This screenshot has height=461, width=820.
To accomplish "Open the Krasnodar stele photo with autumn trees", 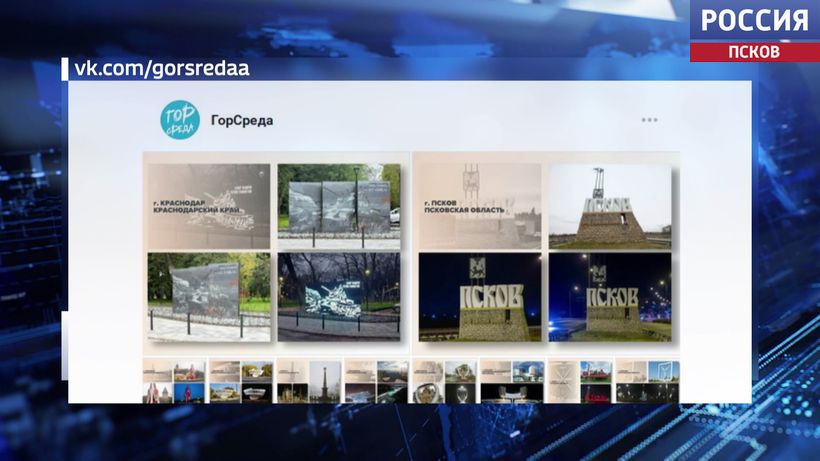I will (x=210, y=296).
